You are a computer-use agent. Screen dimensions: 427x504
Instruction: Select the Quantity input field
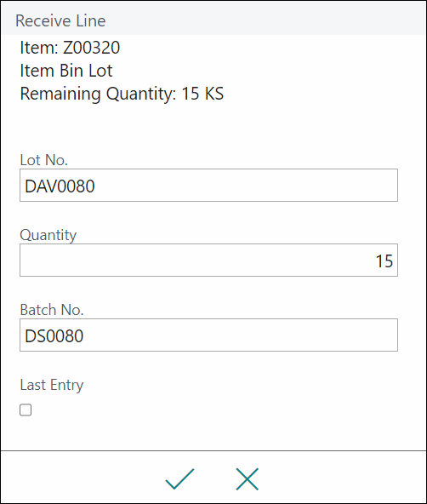click(208, 260)
